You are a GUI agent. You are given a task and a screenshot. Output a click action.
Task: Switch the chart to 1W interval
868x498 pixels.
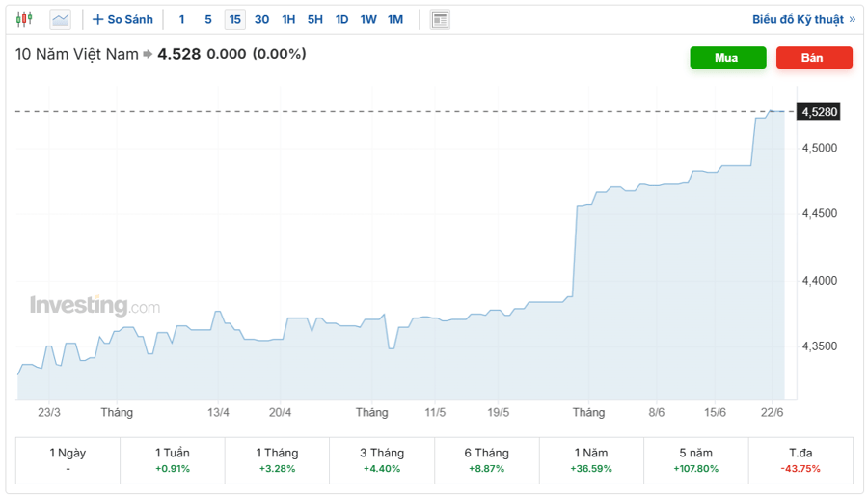(x=368, y=20)
